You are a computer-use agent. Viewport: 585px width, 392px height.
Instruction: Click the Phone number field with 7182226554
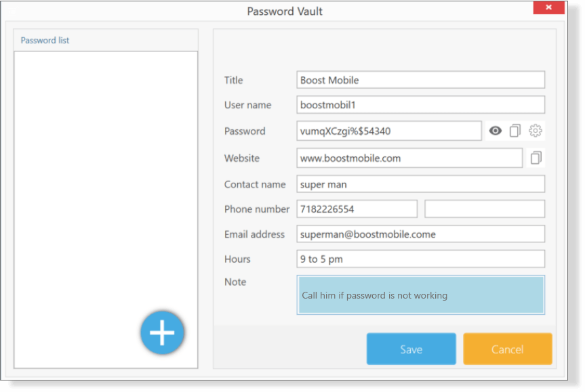[357, 209]
